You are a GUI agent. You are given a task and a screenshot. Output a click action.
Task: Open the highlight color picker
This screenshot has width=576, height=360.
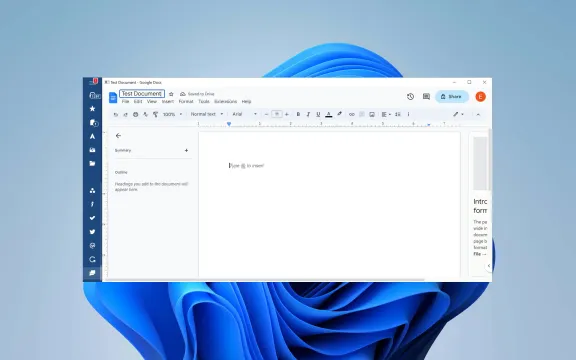339,114
